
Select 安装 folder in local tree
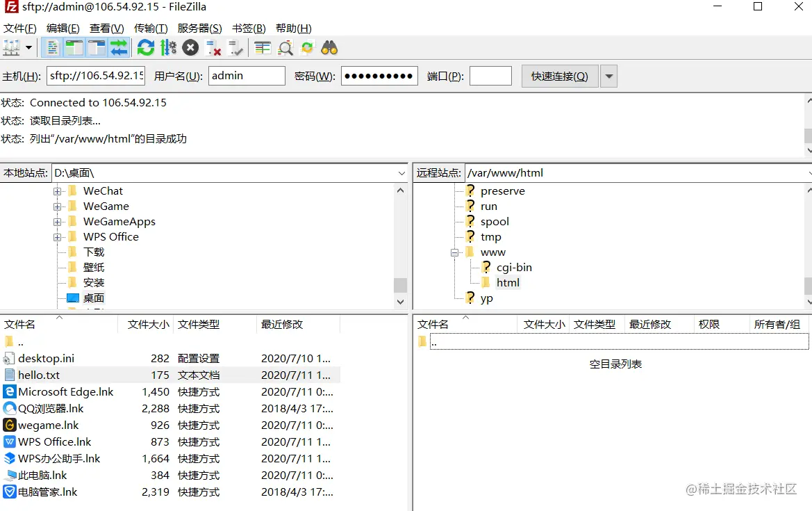94,282
